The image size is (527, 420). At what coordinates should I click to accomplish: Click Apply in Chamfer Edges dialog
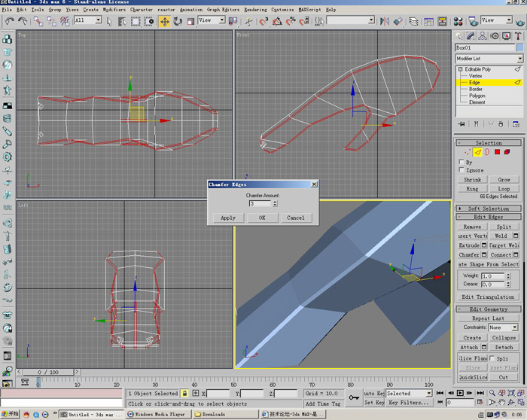(228, 218)
